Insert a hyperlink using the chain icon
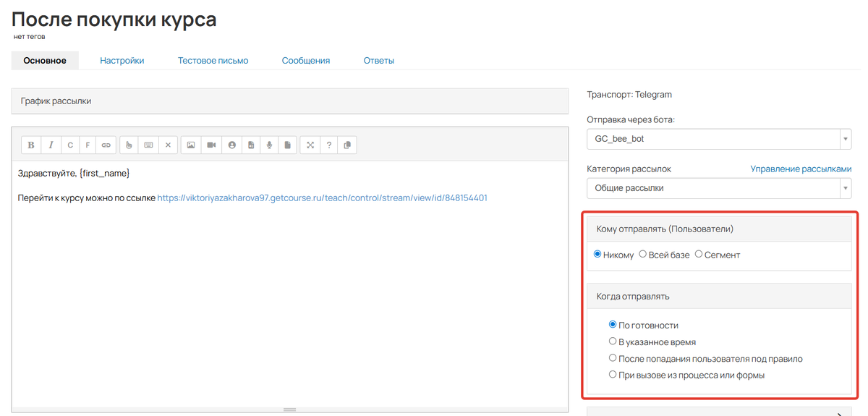The width and height of the screenshot is (868, 416). (x=106, y=145)
